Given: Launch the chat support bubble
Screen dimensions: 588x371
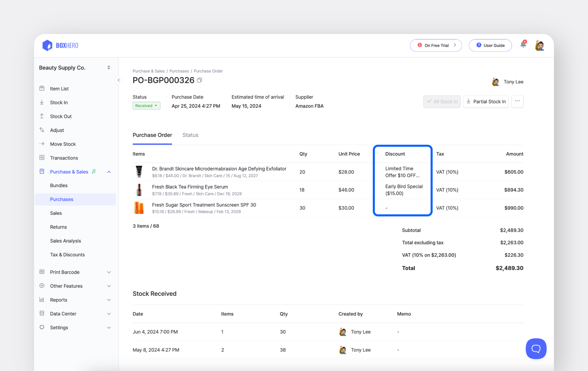Looking at the screenshot, I should [536, 349].
